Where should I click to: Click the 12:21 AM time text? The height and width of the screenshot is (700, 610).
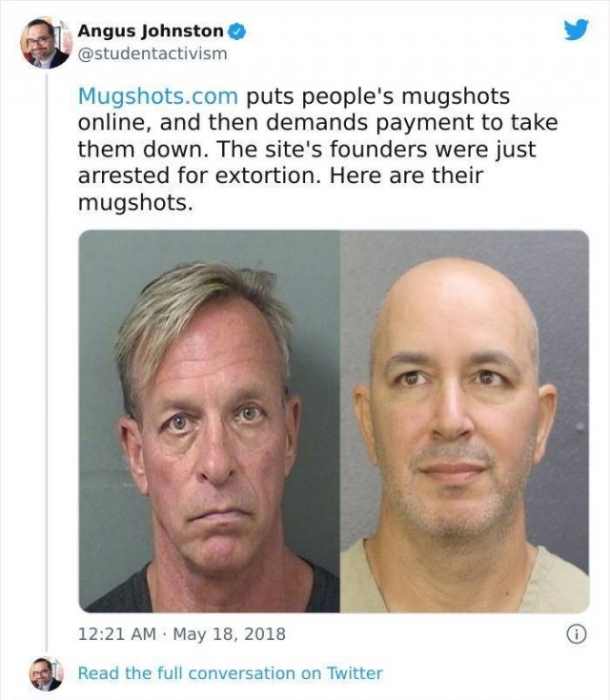click(117, 634)
